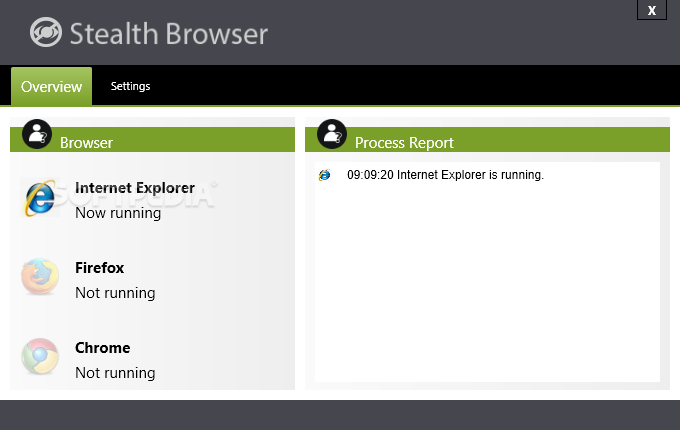Select the Firefox icon

coord(40,277)
